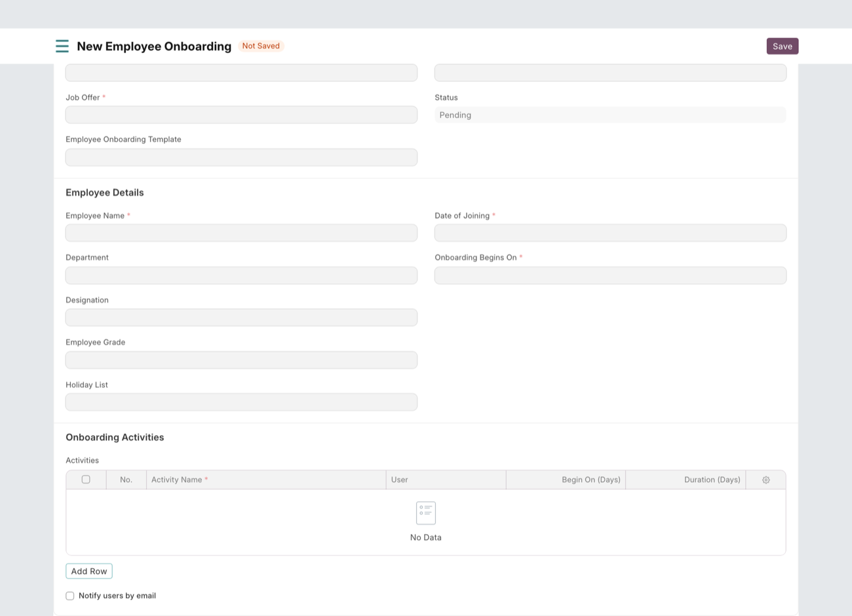Open the Onboarding Begins On date field

[x=610, y=275]
